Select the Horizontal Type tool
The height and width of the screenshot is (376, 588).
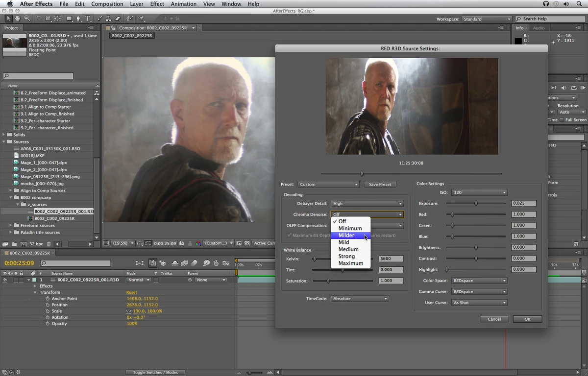pos(88,19)
